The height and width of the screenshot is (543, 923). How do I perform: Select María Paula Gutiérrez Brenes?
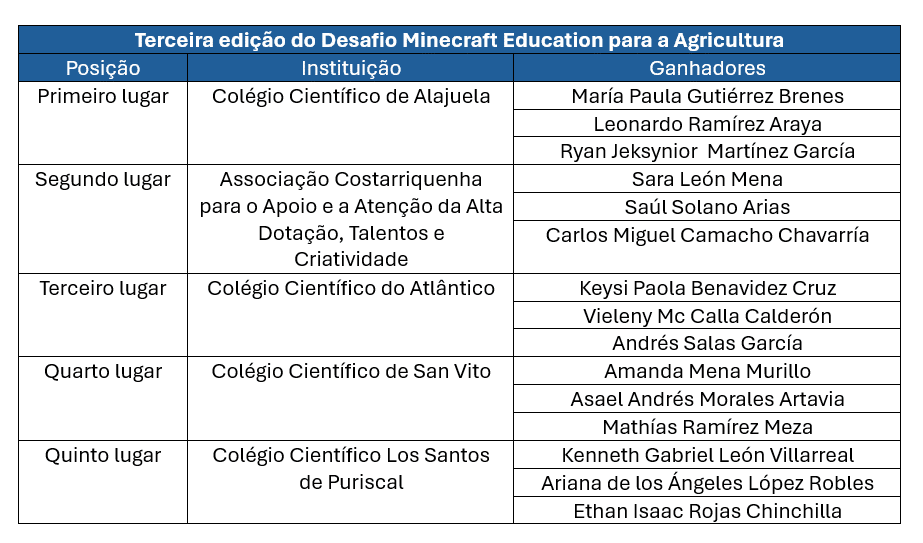coord(707,96)
